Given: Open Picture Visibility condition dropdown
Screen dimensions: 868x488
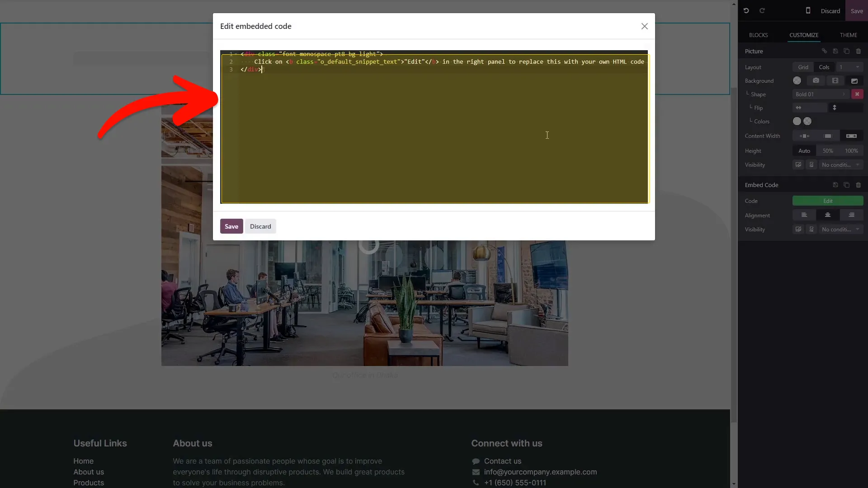Looking at the screenshot, I should click(841, 165).
